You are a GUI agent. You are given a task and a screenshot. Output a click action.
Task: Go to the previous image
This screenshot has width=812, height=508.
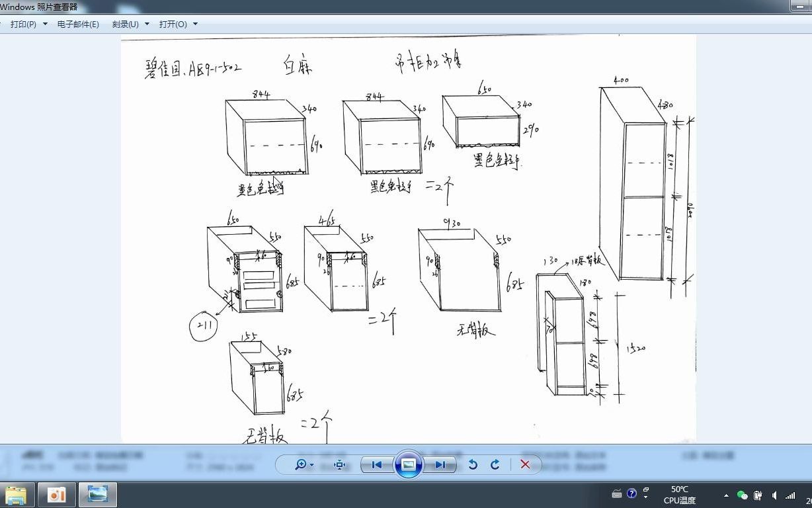click(377, 465)
